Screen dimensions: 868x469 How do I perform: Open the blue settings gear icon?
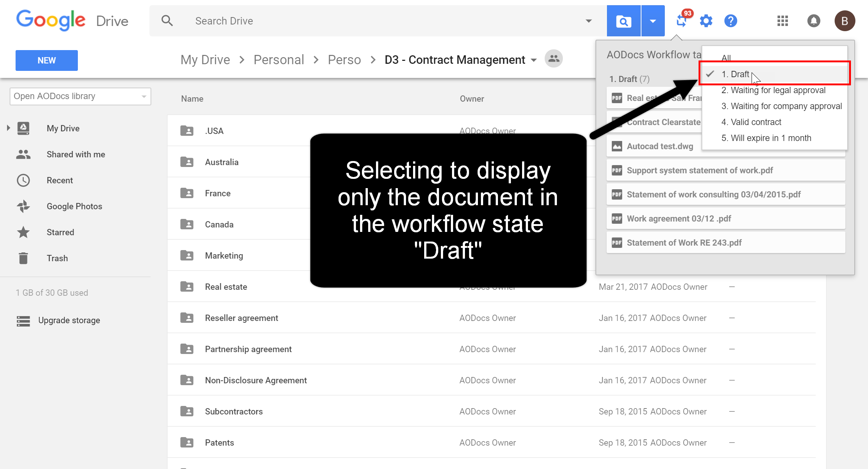(x=706, y=21)
